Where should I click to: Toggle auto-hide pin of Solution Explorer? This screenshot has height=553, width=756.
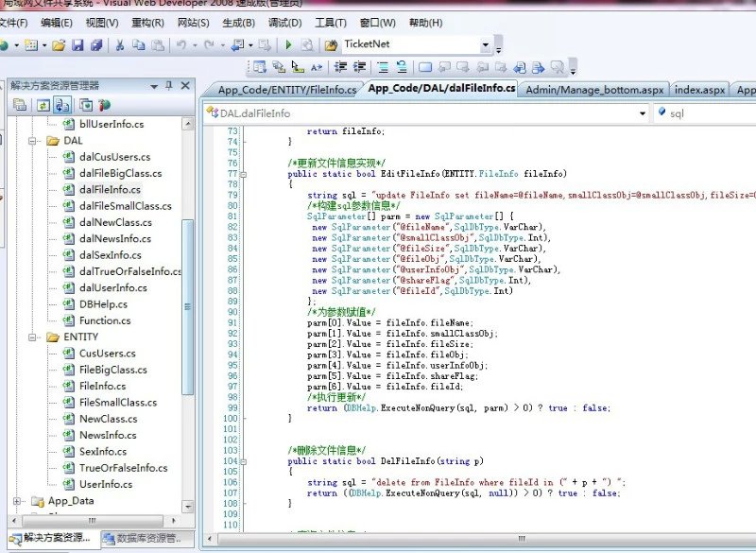click(x=169, y=85)
